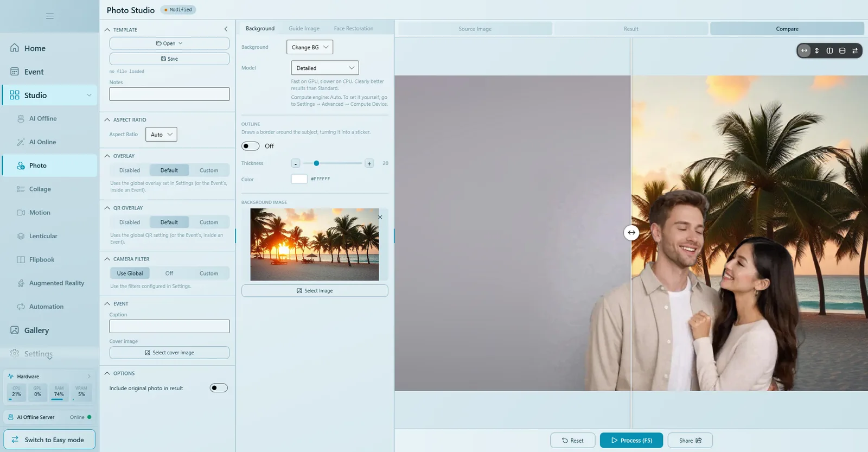Set Overlay to Disabled

[130, 170]
